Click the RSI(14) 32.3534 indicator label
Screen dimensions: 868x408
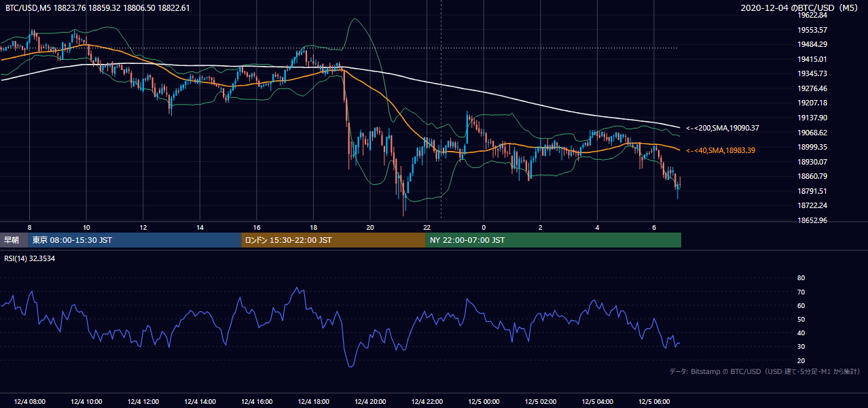click(30, 258)
